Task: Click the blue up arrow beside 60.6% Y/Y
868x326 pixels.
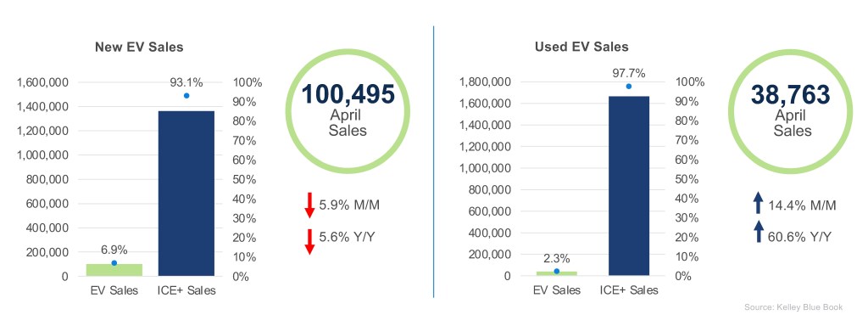Action: (x=759, y=233)
